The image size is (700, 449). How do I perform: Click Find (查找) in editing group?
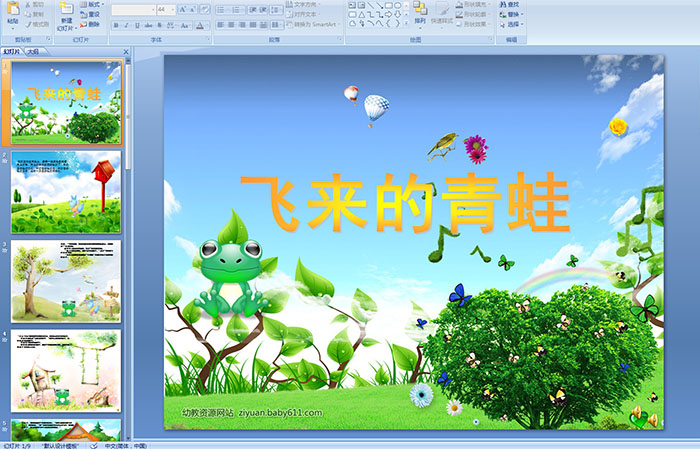[510, 4]
